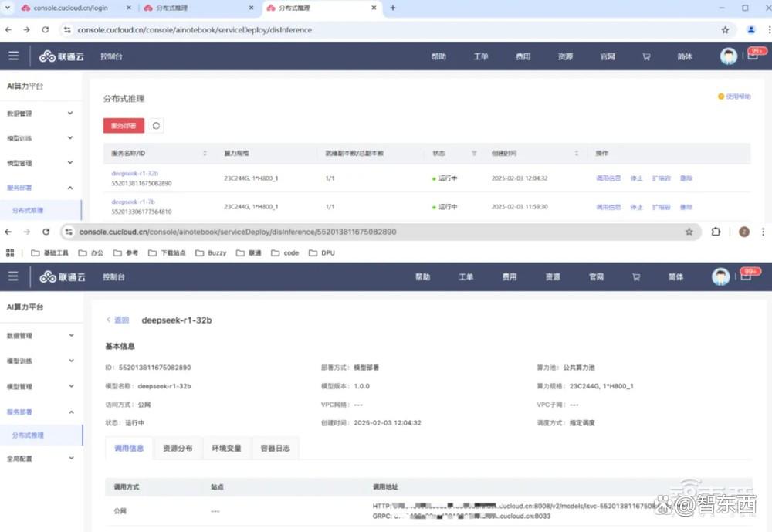
Task: Open messages icon with 99+ badge, detail-page window
Action: click(x=746, y=276)
